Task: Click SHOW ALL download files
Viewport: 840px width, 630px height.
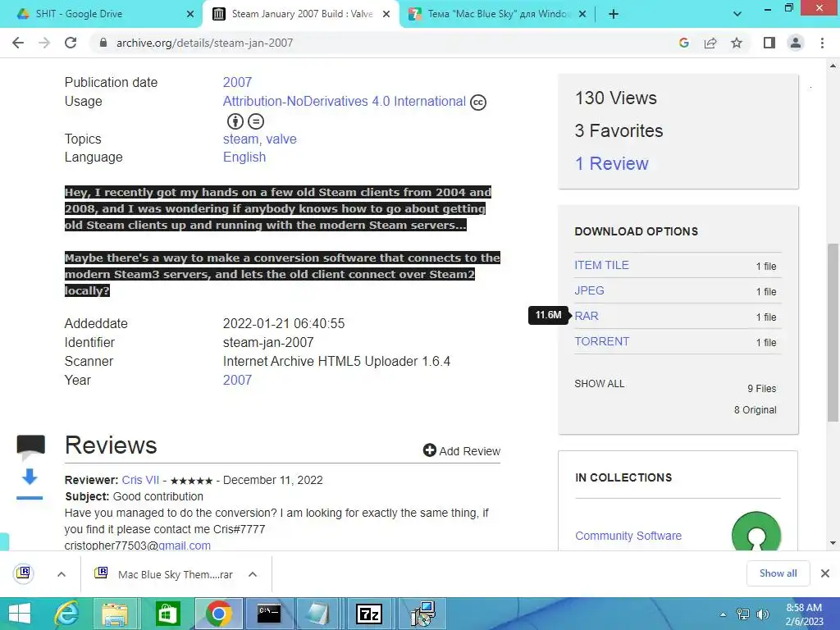Action: tap(600, 384)
